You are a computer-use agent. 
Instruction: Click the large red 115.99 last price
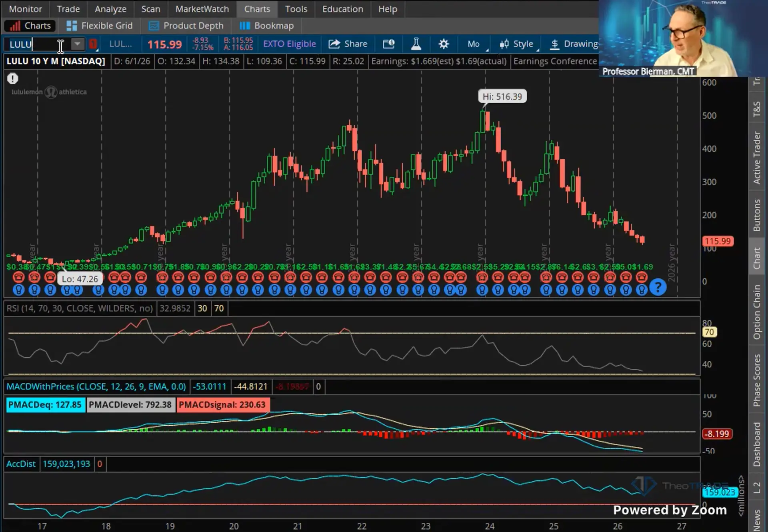pyautogui.click(x=164, y=44)
